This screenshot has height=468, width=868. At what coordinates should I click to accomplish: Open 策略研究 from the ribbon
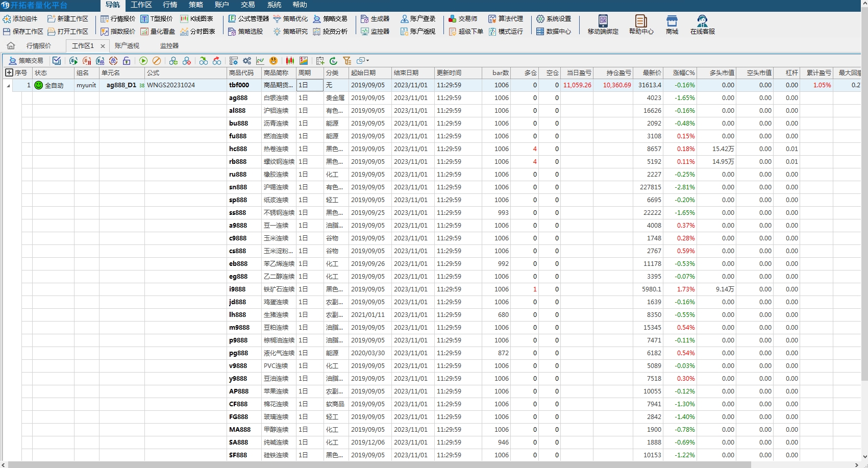click(x=290, y=32)
